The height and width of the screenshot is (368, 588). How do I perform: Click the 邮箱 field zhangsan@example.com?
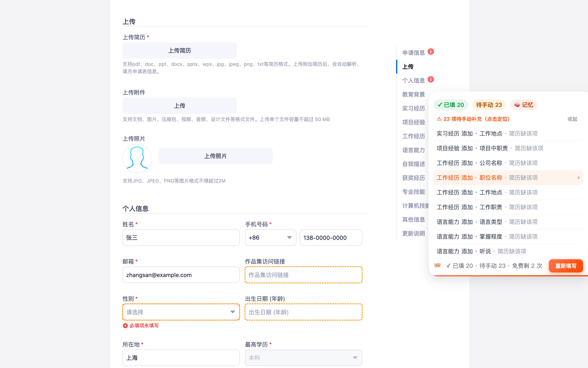click(x=181, y=275)
